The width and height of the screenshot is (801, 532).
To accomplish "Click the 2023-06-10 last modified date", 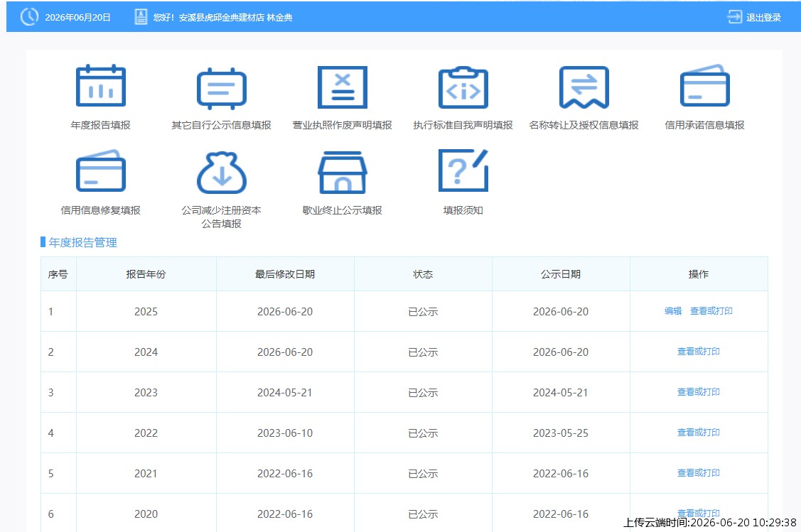I will (285, 433).
